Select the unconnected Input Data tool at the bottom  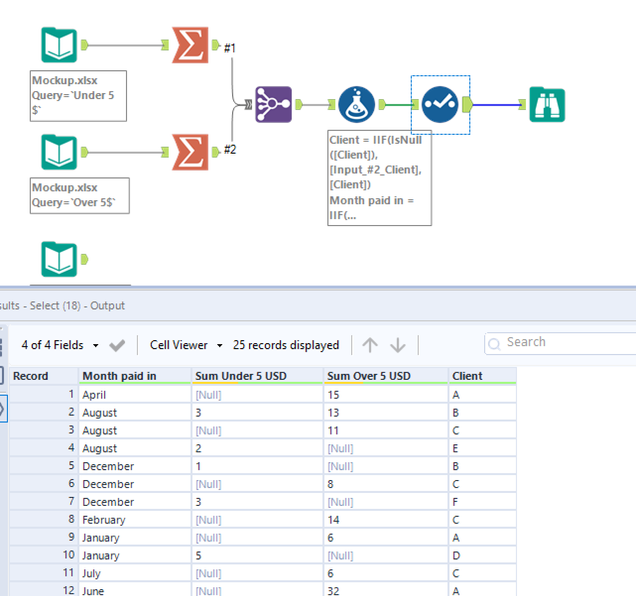(59, 259)
